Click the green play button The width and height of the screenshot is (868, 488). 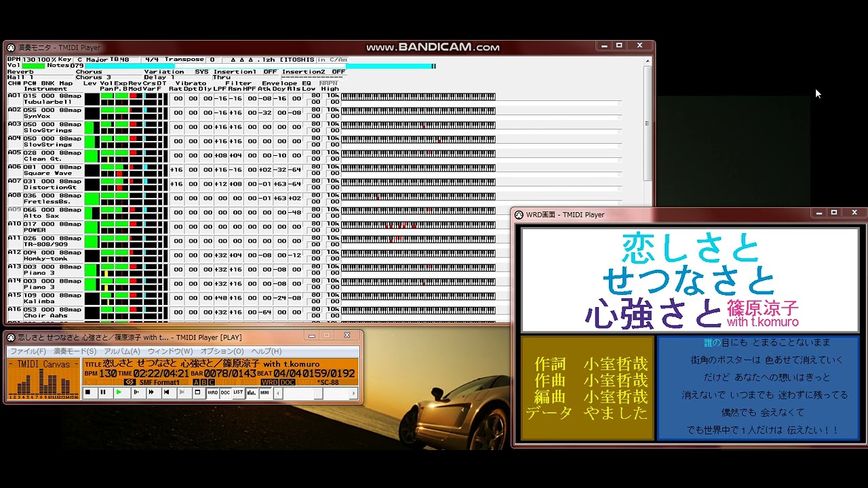click(x=119, y=392)
